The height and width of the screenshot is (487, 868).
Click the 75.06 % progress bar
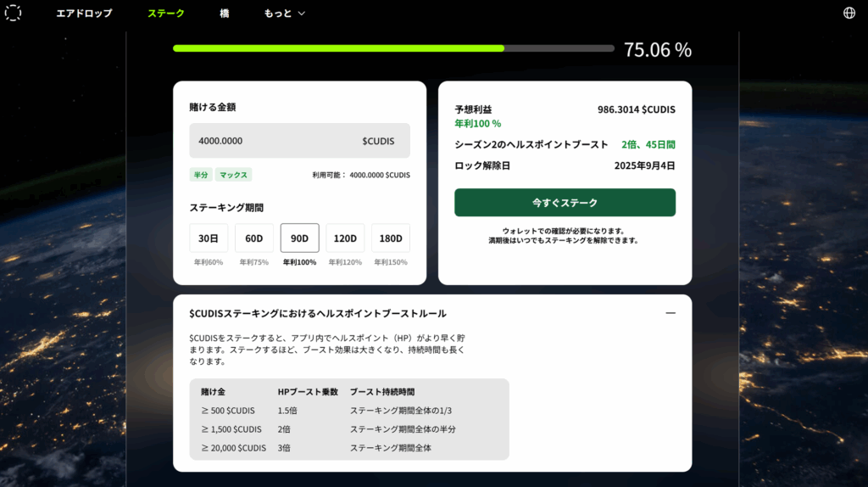point(393,48)
